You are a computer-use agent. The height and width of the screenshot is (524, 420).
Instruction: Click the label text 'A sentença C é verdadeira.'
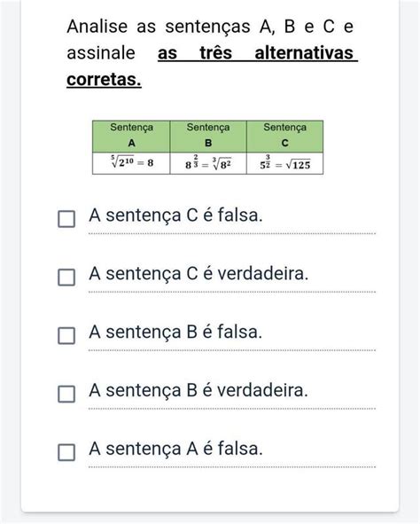point(198,274)
